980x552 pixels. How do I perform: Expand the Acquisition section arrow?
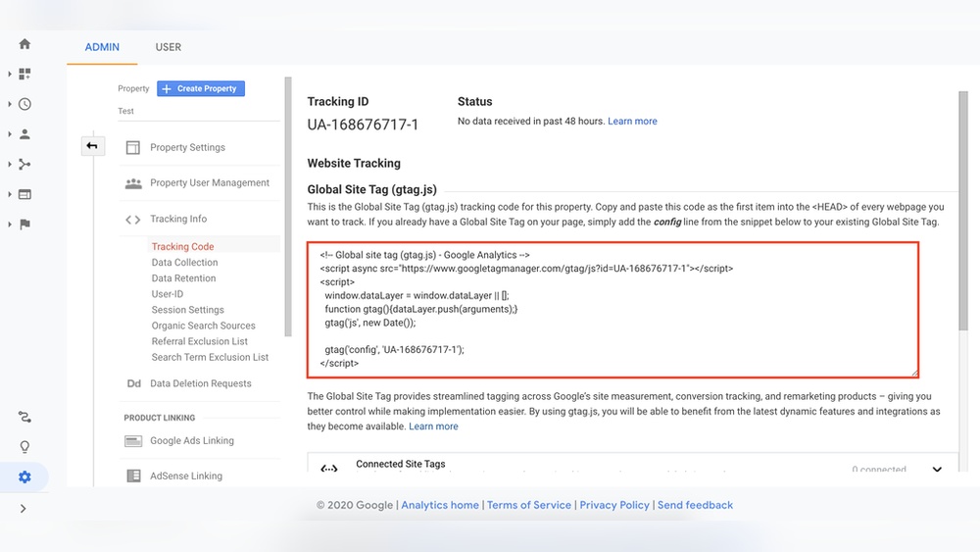click(x=10, y=164)
